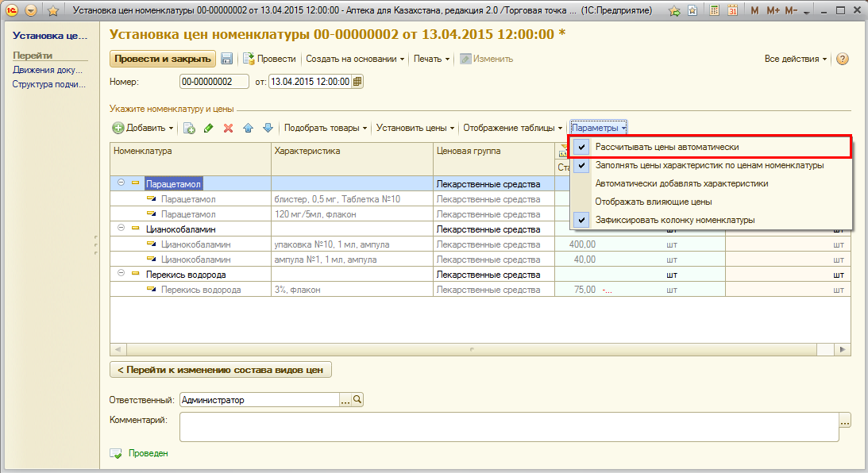Open date picker next to document date
Image resolution: width=868 pixels, height=473 pixels.
[x=357, y=82]
